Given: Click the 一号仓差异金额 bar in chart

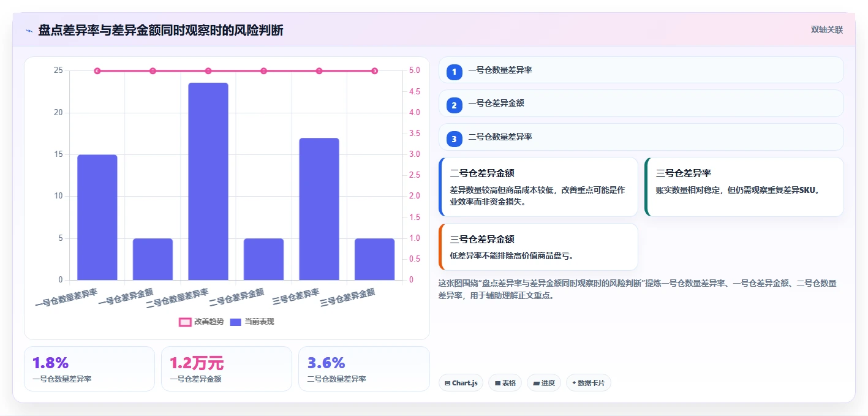Looking at the screenshot, I should tap(153, 259).
